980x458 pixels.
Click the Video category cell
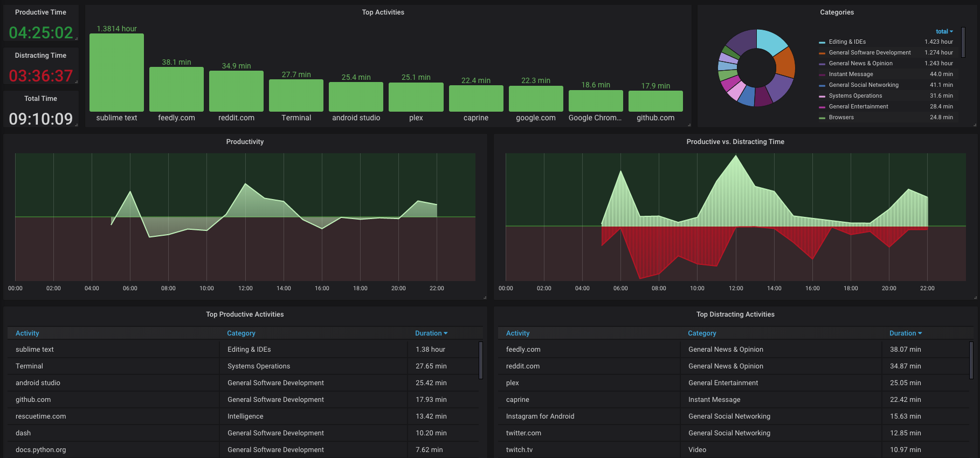pos(697,450)
